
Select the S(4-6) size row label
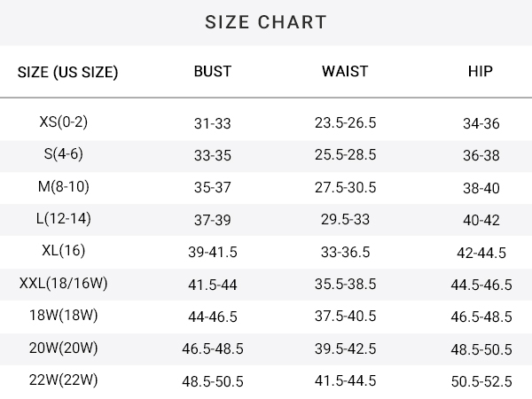point(64,153)
